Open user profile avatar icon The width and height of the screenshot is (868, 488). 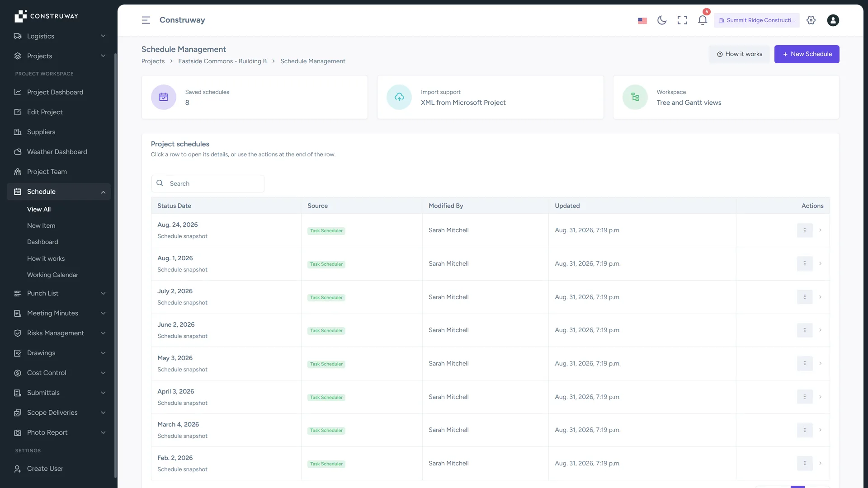[833, 20]
